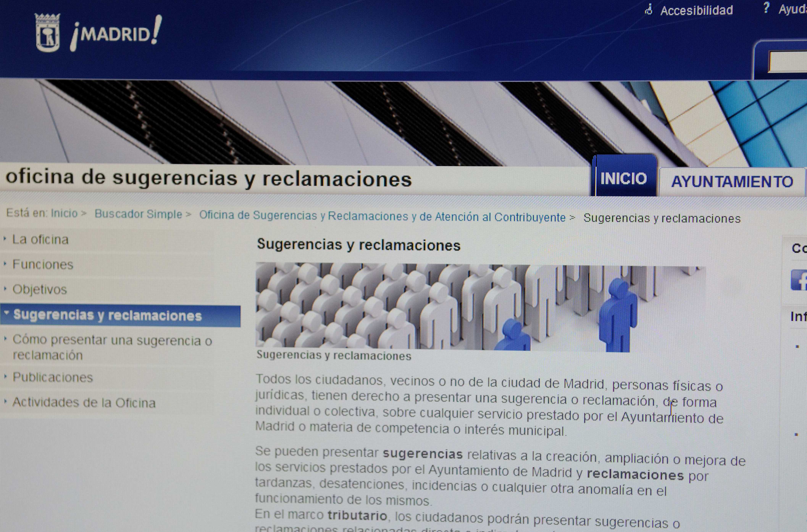Select Funciones in sidebar menu

coord(43,264)
